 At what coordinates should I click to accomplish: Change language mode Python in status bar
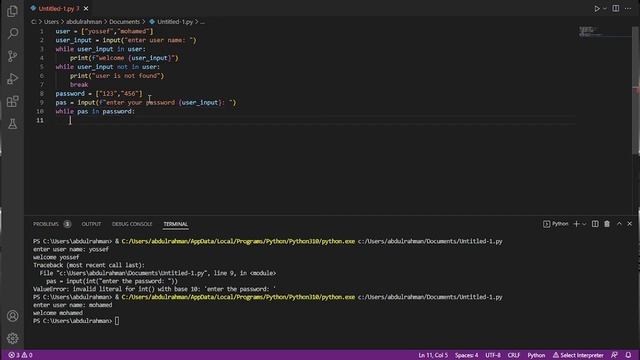tap(536, 355)
